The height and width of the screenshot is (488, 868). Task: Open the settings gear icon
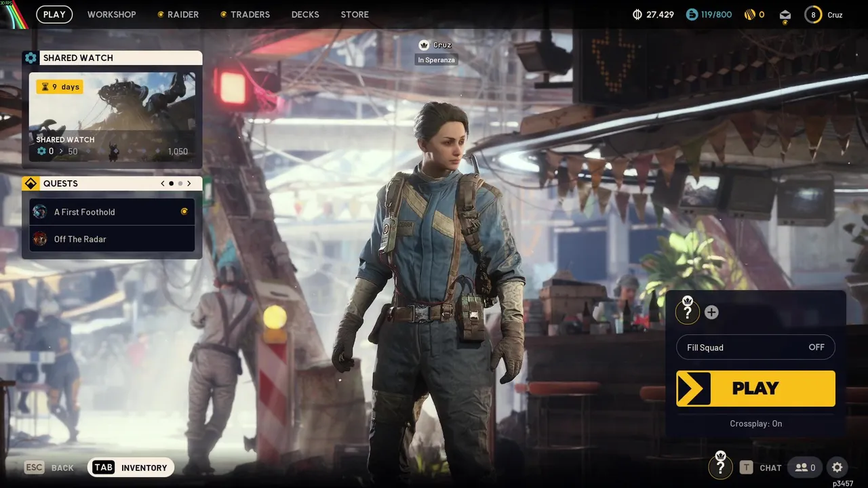tap(837, 467)
